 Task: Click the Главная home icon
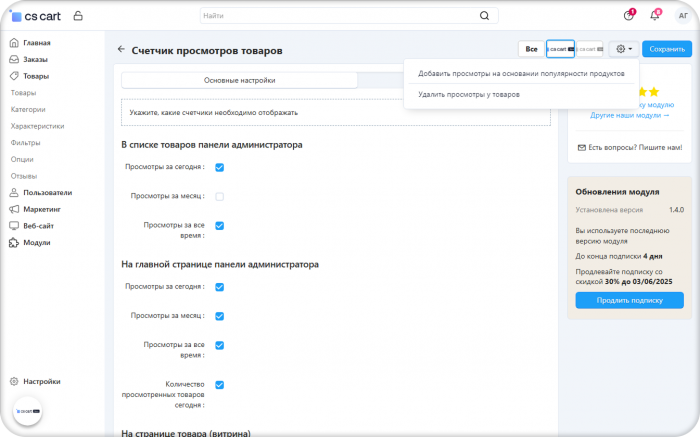pyautogui.click(x=14, y=43)
